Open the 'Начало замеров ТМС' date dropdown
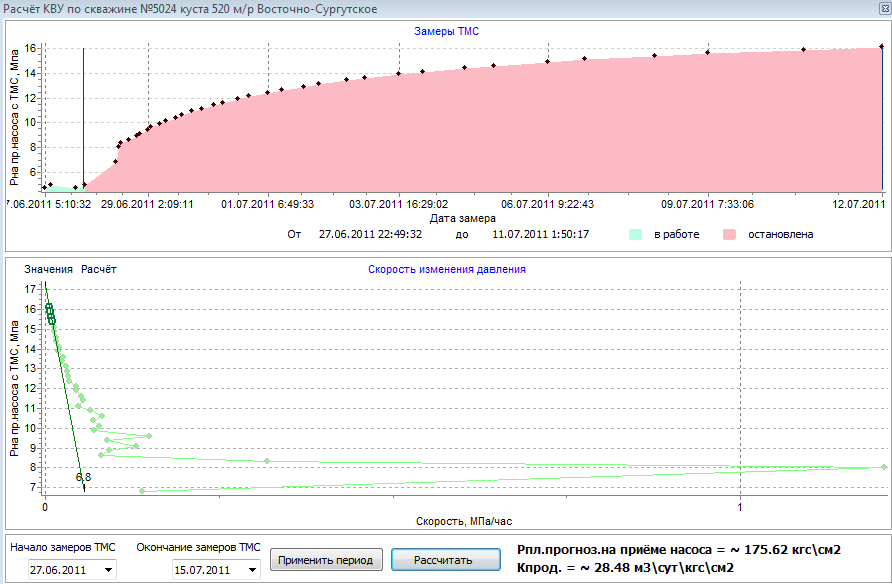The height and width of the screenshot is (584, 892). 109,570
